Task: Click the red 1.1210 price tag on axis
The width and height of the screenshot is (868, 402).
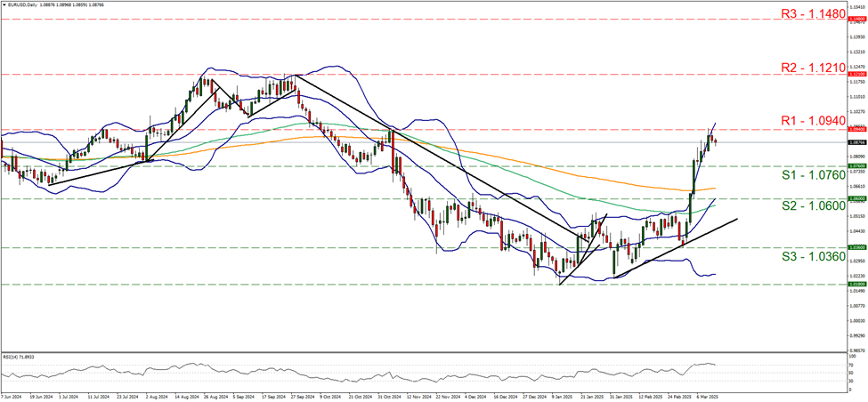Action: click(856, 74)
